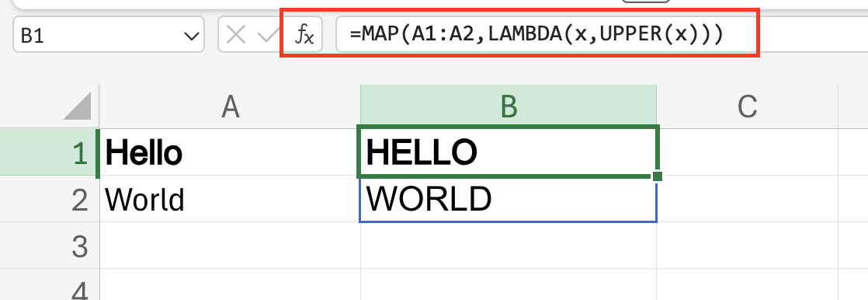Expand the Name Box dropdown arrow

[192, 37]
